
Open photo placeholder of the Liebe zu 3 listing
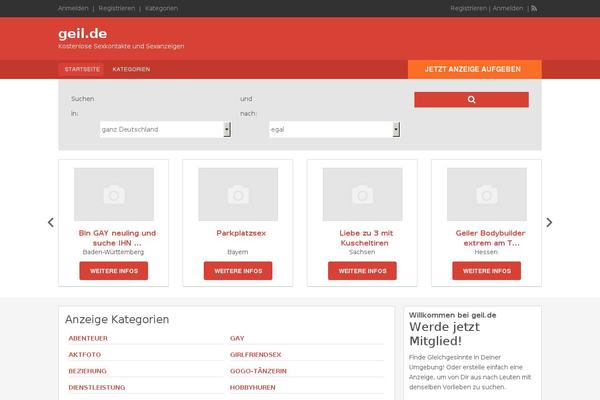pyautogui.click(x=362, y=194)
